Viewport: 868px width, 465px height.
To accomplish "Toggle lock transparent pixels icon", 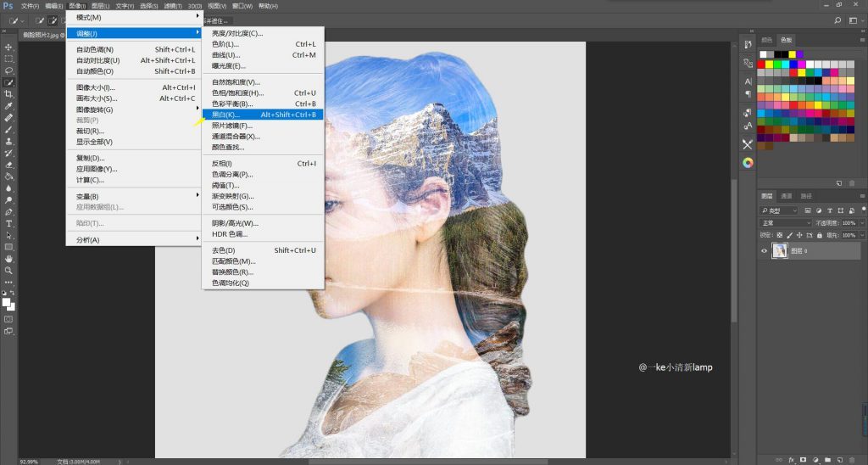I will click(x=779, y=234).
